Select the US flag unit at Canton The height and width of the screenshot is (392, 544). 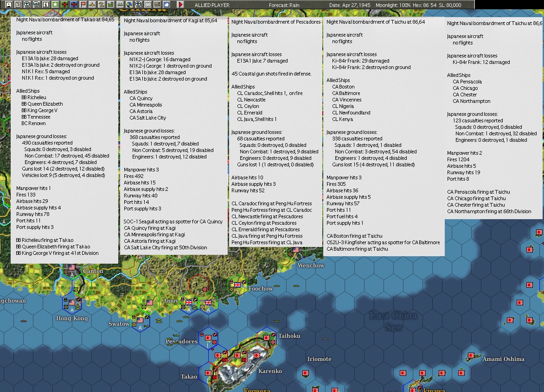(72, 267)
